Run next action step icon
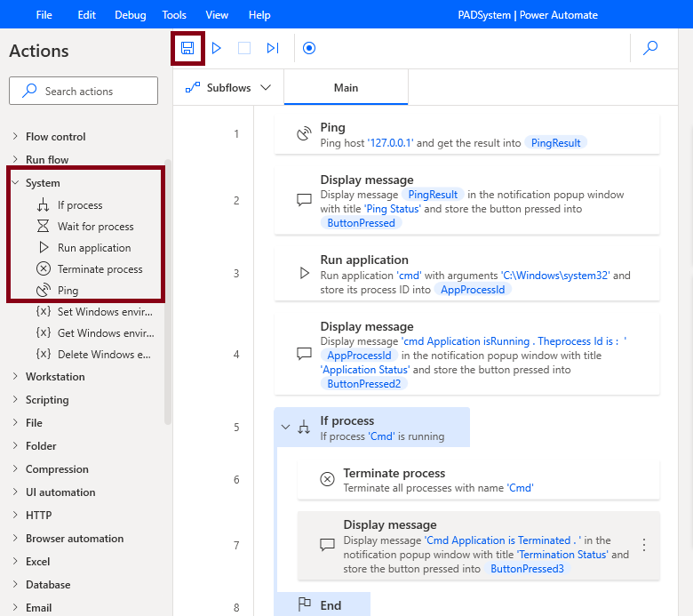The width and height of the screenshot is (693, 616). point(273,48)
